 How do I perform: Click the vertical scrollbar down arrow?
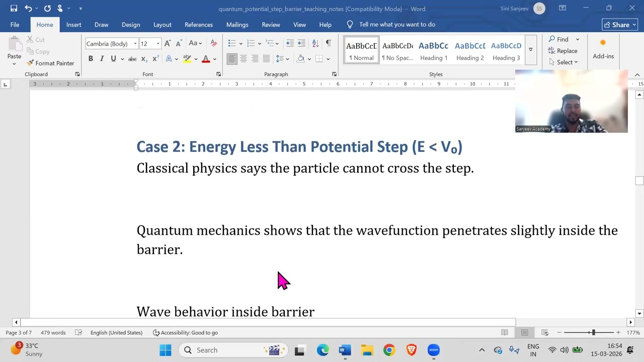pyautogui.click(x=639, y=313)
